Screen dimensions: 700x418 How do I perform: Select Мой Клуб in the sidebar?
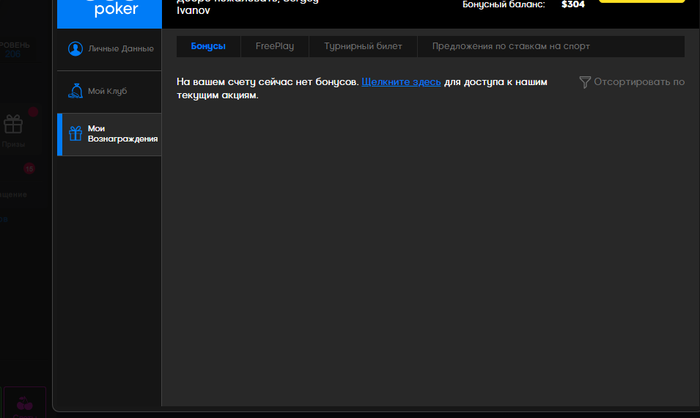click(x=109, y=92)
